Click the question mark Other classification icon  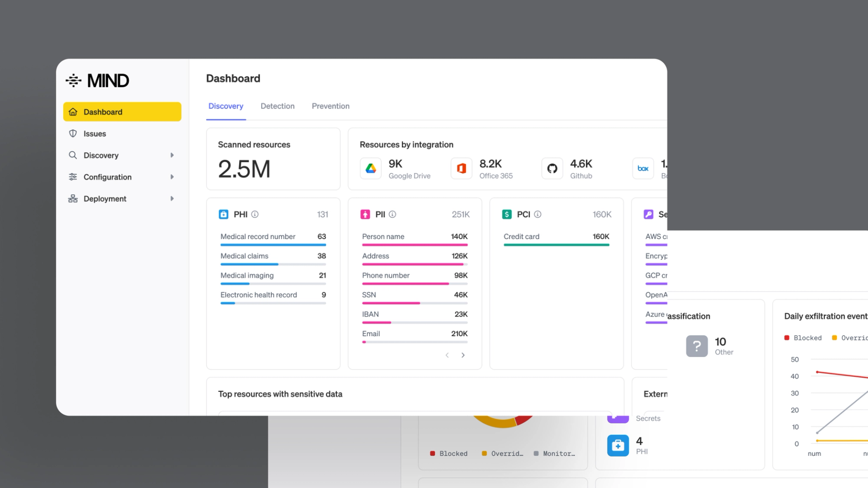(697, 346)
